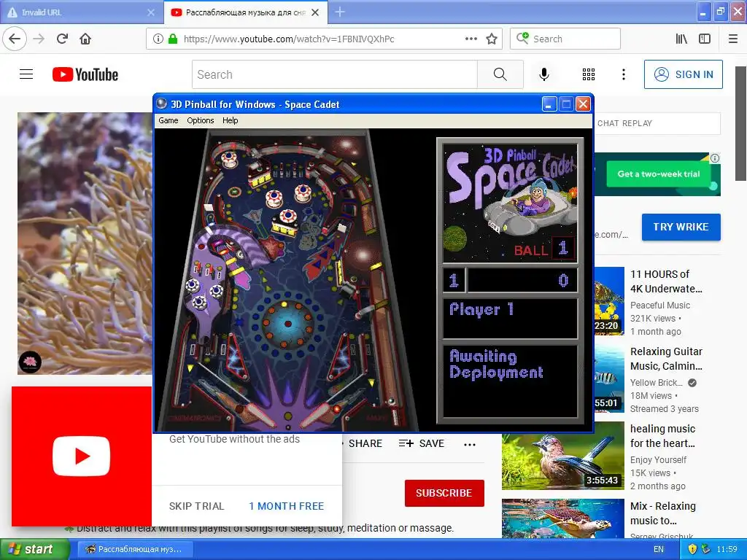Click the Firefox search box
This screenshot has width=747, height=560.
click(565, 39)
